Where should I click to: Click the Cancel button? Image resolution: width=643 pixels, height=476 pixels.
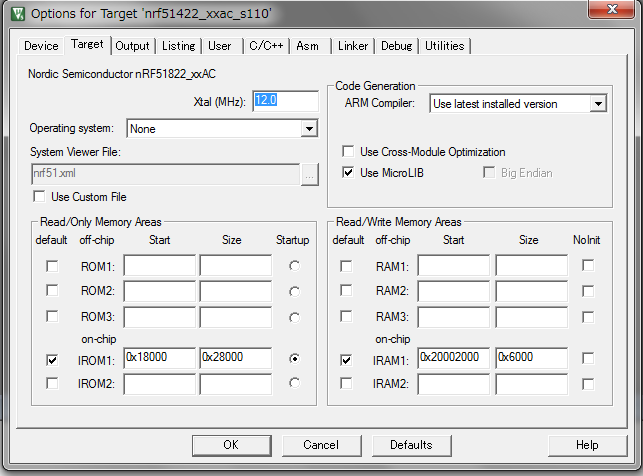pos(322,445)
